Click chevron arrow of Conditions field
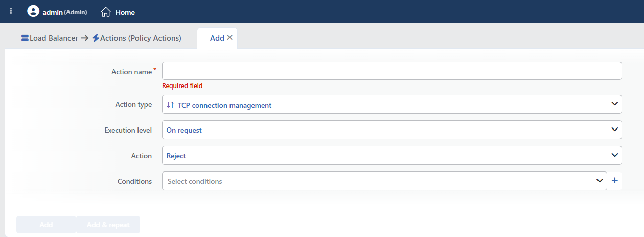Image resolution: width=644 pixels, height=237 pixels. (600, 181)
